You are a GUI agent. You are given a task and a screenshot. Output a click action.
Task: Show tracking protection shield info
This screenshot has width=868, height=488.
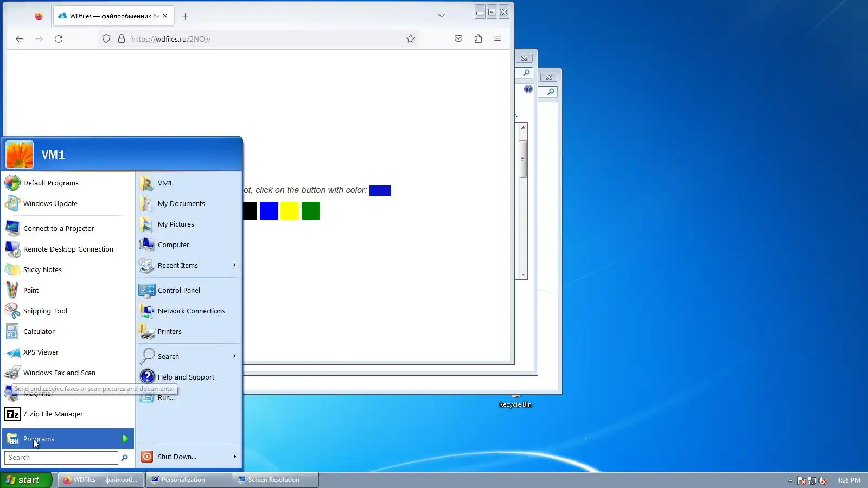click(106, 38)
